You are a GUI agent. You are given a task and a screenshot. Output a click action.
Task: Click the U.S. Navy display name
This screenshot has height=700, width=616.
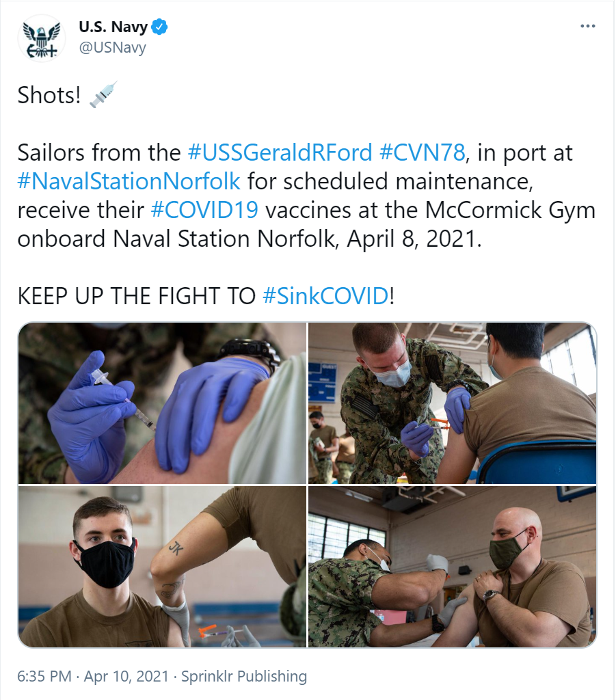(x=113, y=27)
